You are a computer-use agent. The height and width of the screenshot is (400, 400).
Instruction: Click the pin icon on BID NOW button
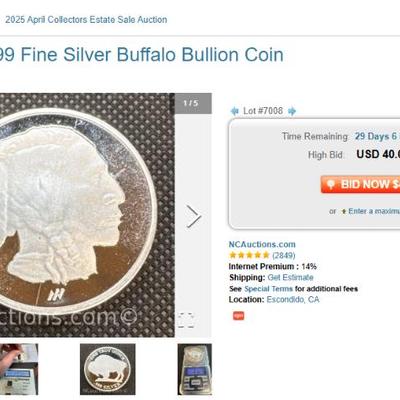[x=331, y=184]
